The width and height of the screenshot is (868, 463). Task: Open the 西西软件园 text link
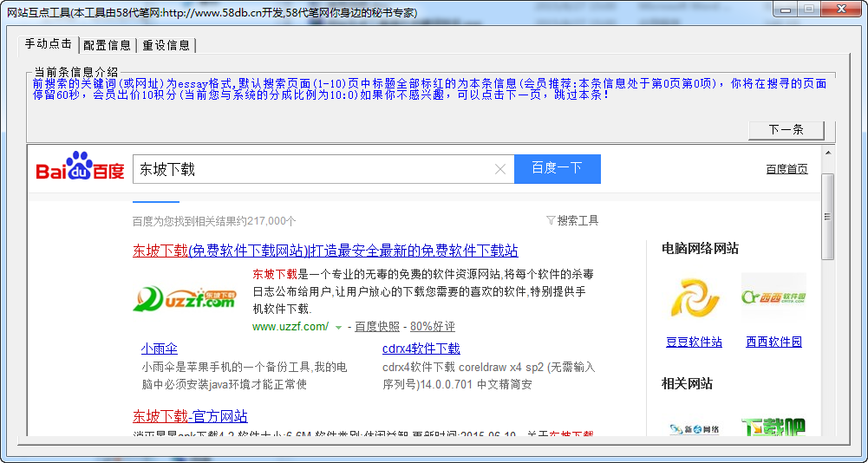point(773,342)
